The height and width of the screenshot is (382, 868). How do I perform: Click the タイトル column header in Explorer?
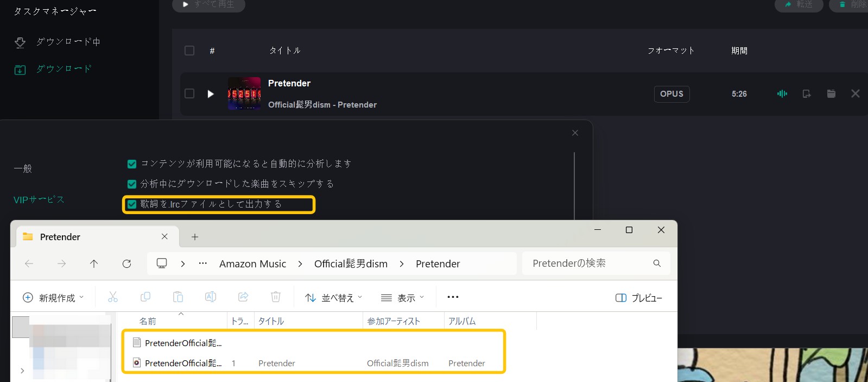pyautogui.click(x=271, y=322)
